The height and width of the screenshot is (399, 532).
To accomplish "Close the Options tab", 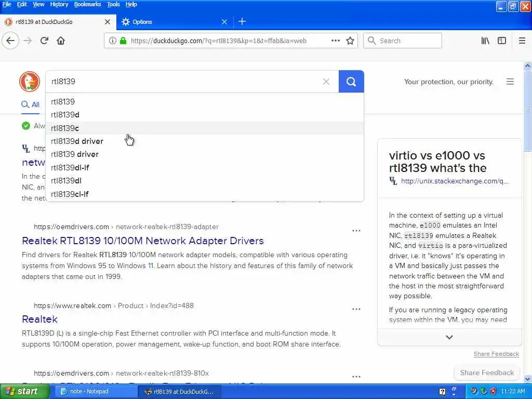I will [224, 22].
